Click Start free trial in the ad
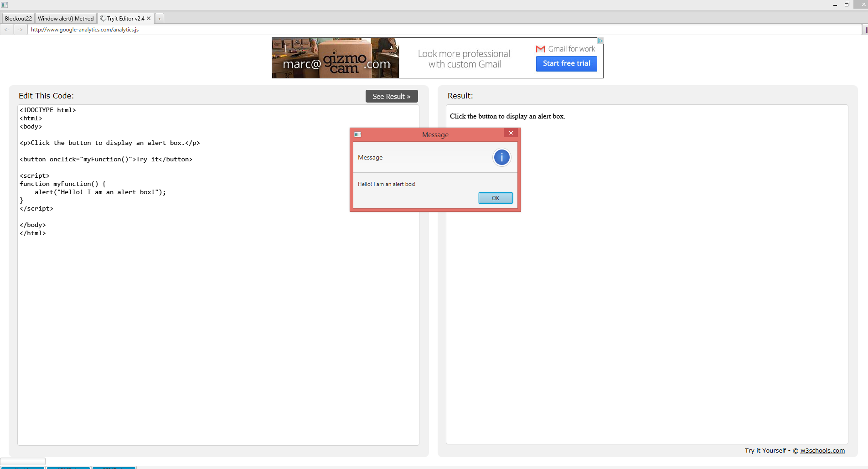This screenshot has width=868, height=469. click(566, 63)
